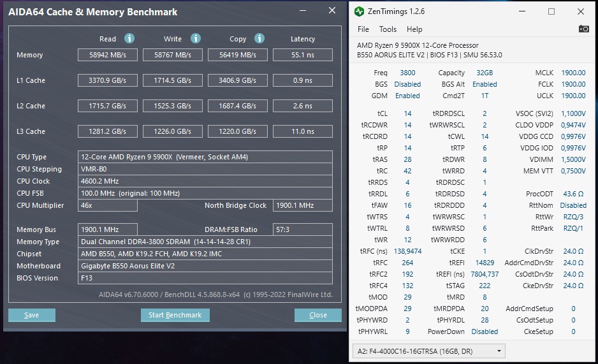The height and width of the screenshot is (364, 598).
Task: Select the Memory Copy value 56419 MB/s
Action: 238,55
